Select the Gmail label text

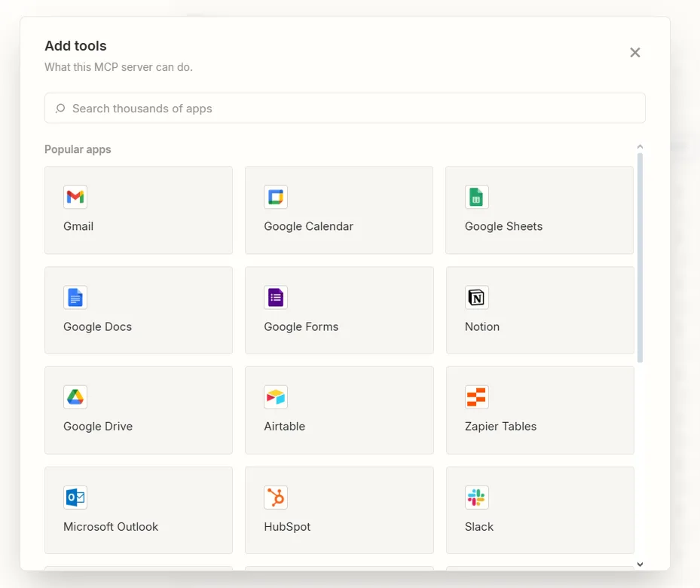pos(78,226)
